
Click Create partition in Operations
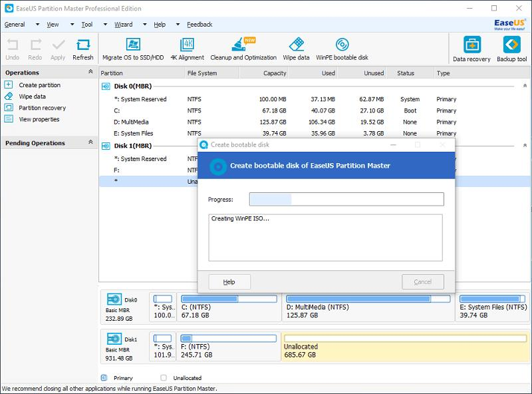click(x=39, y=85)
